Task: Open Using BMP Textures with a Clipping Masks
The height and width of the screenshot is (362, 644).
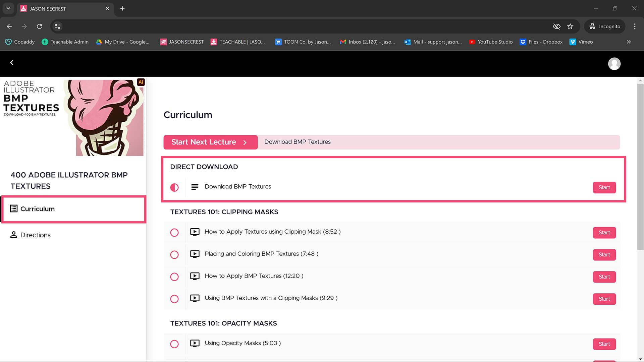Action: click(x=271, y=298)
